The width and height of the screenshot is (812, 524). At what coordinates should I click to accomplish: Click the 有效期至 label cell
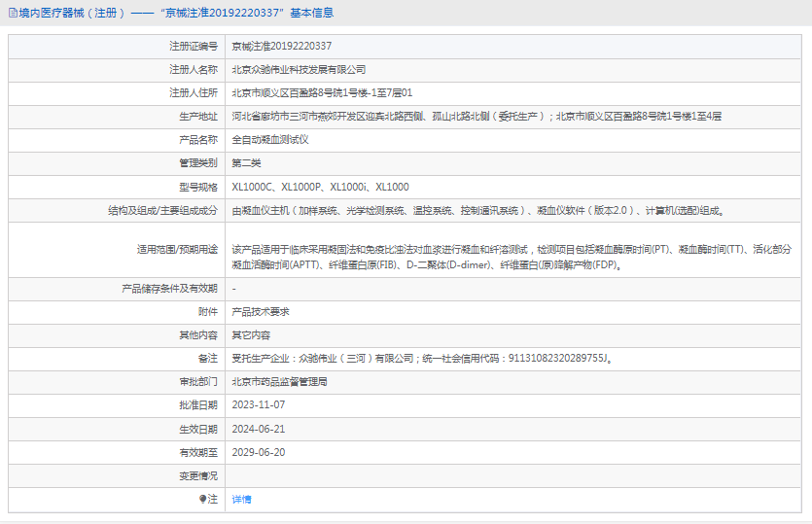(x=117, y=453)
